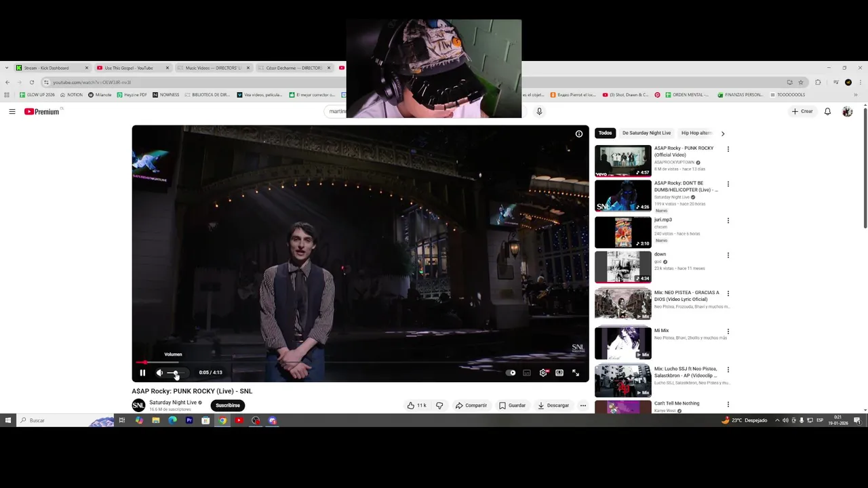Image resolution: width=868 pixels, height=488 pixels.
Task: Open the Chrome extensions puzzle icon
Action: click(x=818, y=82)
